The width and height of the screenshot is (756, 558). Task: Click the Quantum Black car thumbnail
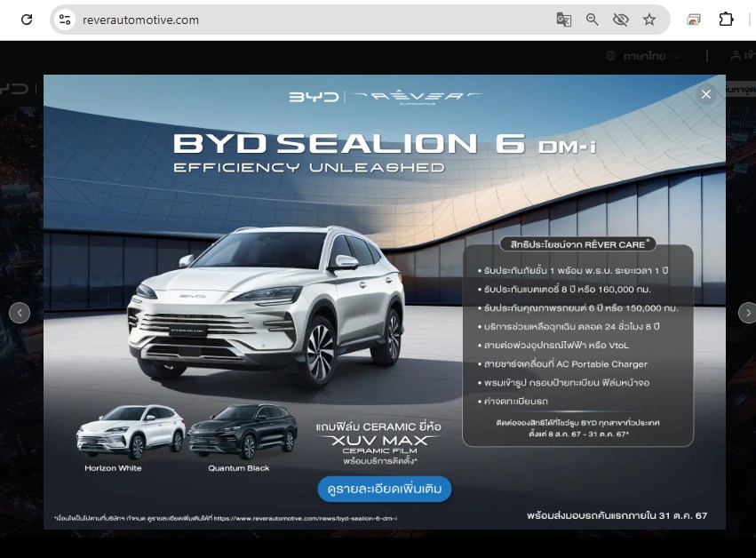[x=243, y=431]
